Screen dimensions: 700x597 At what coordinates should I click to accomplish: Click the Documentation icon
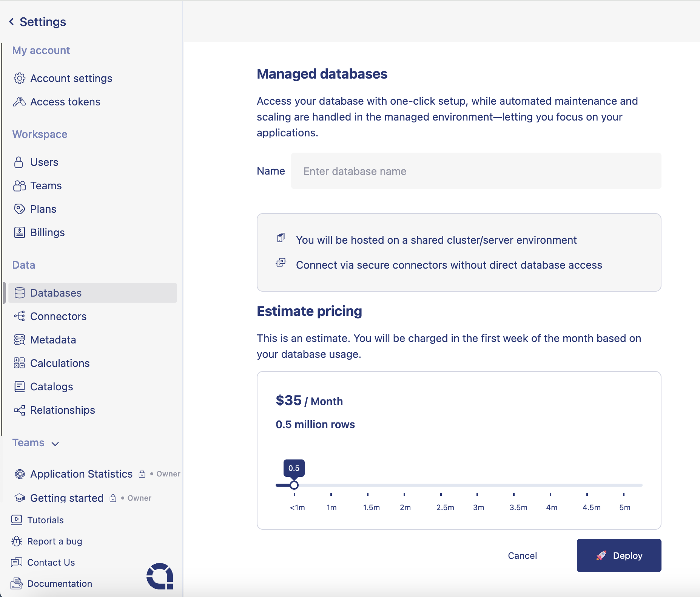[x=17, y=583]
